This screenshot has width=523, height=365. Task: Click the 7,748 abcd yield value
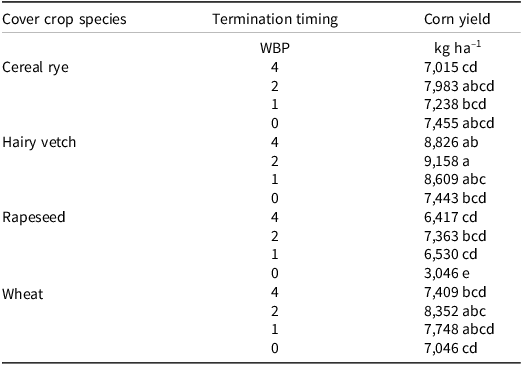(459, 330)
